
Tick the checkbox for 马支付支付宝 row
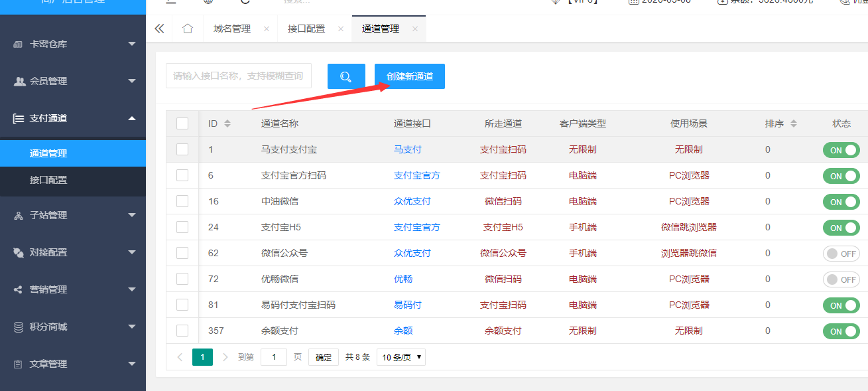(x=182, y=149)
